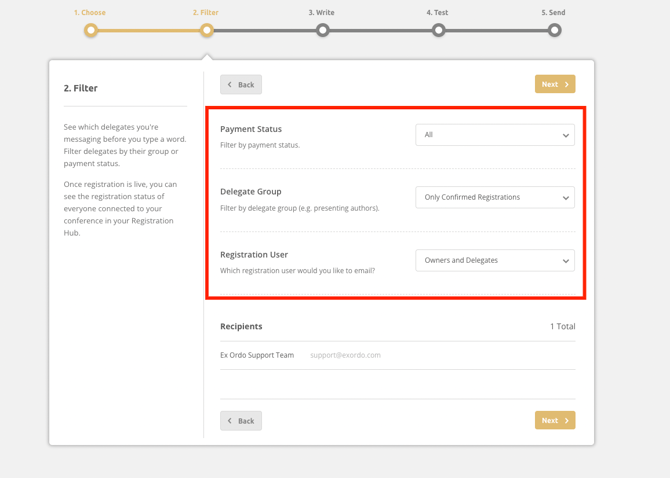
Task: Click the "1 Total" recipients count
Action: pyautogui.click(x=562, y=327)
